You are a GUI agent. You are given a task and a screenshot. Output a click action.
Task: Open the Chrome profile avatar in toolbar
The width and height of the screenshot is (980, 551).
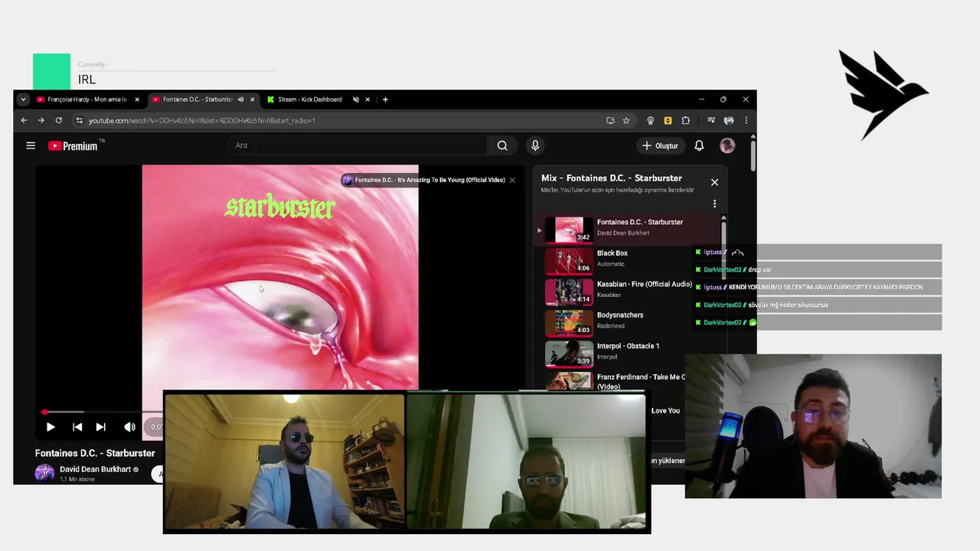tap(729, 120)
